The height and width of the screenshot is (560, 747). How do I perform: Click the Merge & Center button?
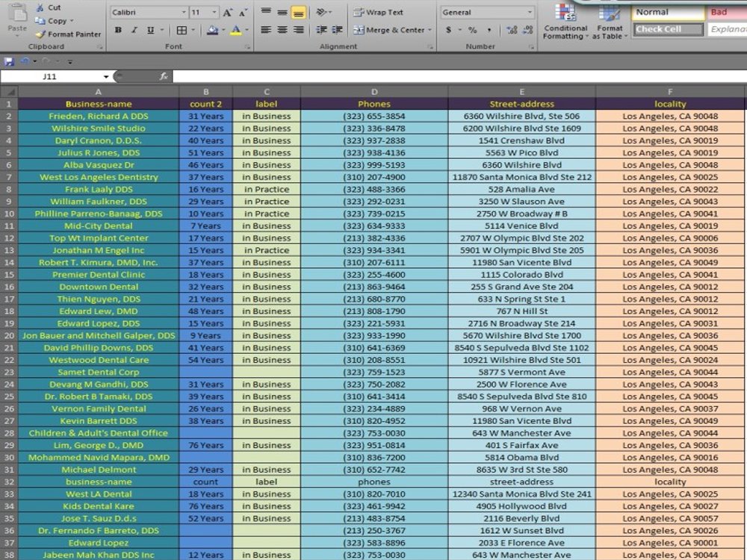(389, 30)
